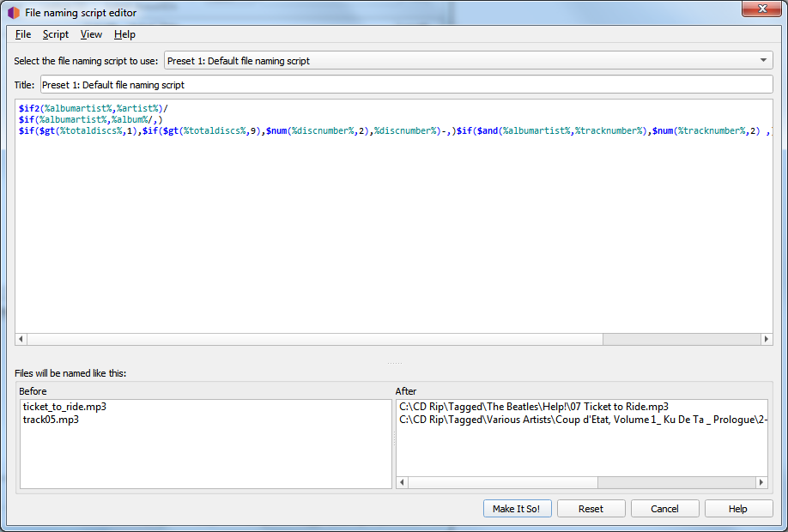Open the File menu
The image size is (788, 532).
click(x=23, y=34)
